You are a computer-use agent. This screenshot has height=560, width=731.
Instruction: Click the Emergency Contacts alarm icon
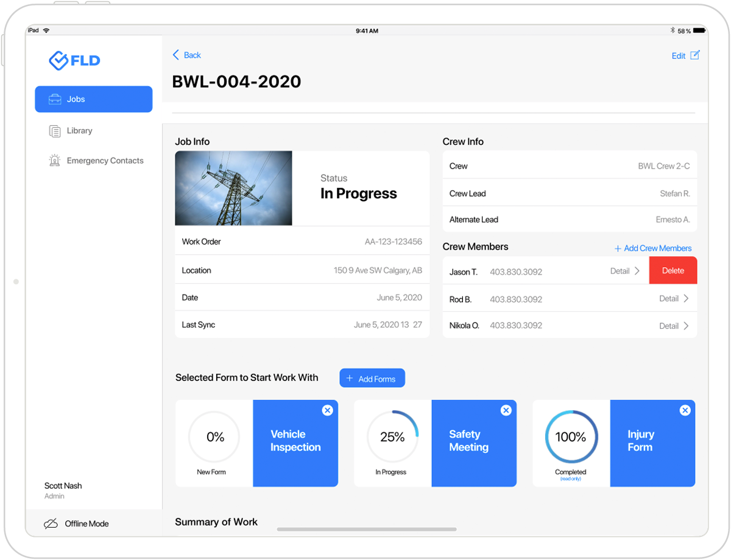(54, 160)
